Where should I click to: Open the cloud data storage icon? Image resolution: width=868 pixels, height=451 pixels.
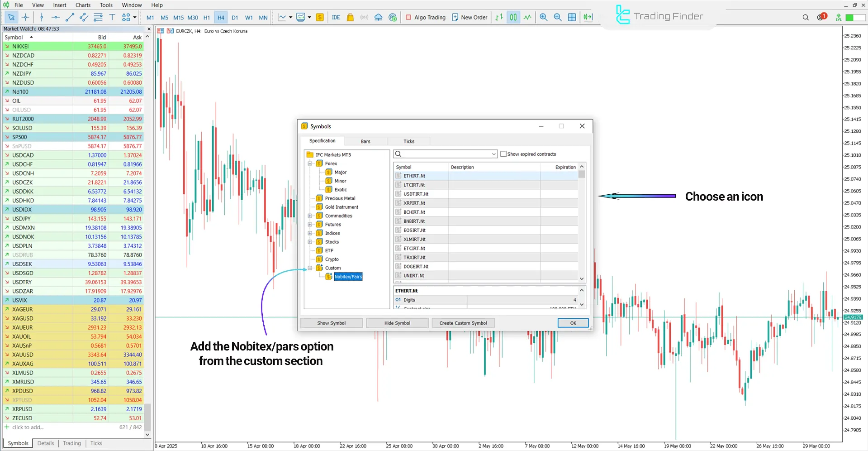point(378,17)
